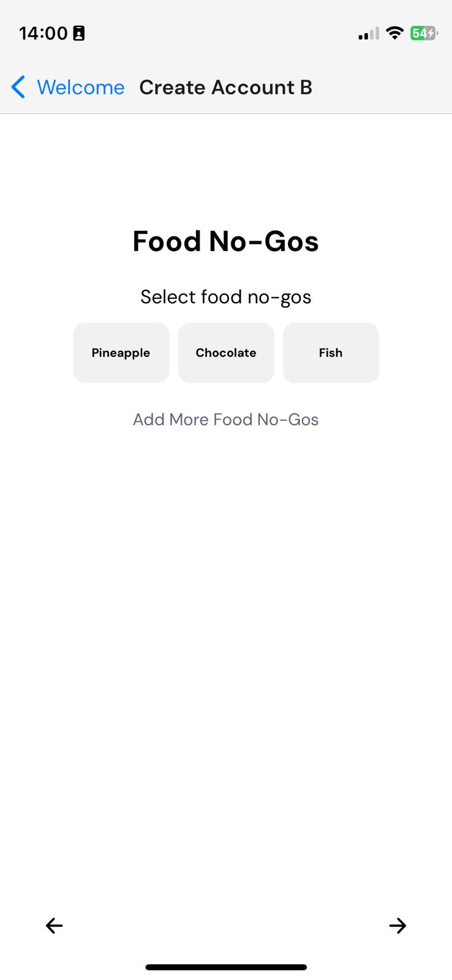Tap the Food No-Gos heading
This screenshot has height=980, width=452.
226,241
